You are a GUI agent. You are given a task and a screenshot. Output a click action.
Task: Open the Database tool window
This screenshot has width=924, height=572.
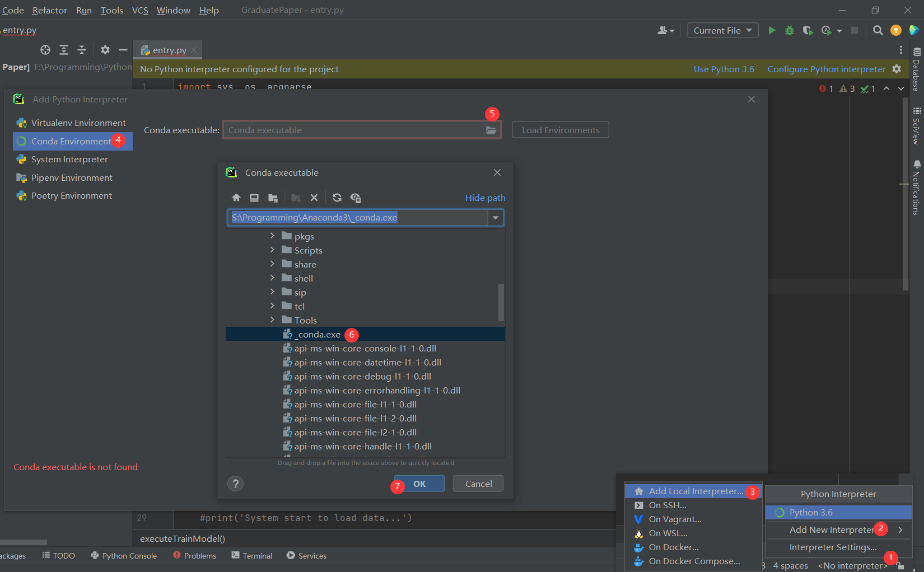917,69
